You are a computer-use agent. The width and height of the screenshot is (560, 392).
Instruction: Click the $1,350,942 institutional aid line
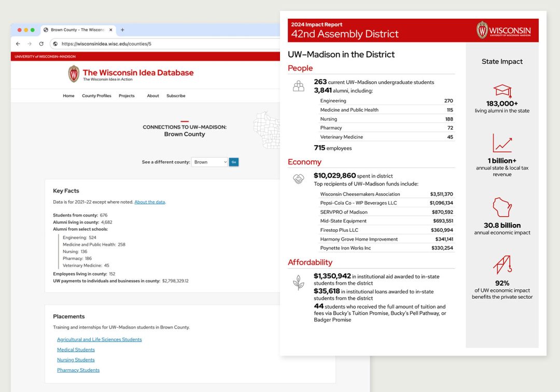pos(377,279)
